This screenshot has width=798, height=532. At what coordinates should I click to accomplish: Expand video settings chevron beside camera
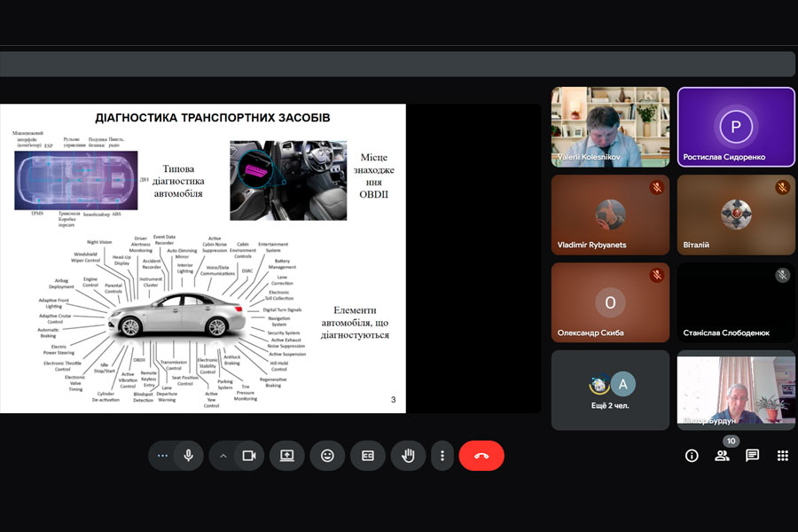click(x=223, y=456)
